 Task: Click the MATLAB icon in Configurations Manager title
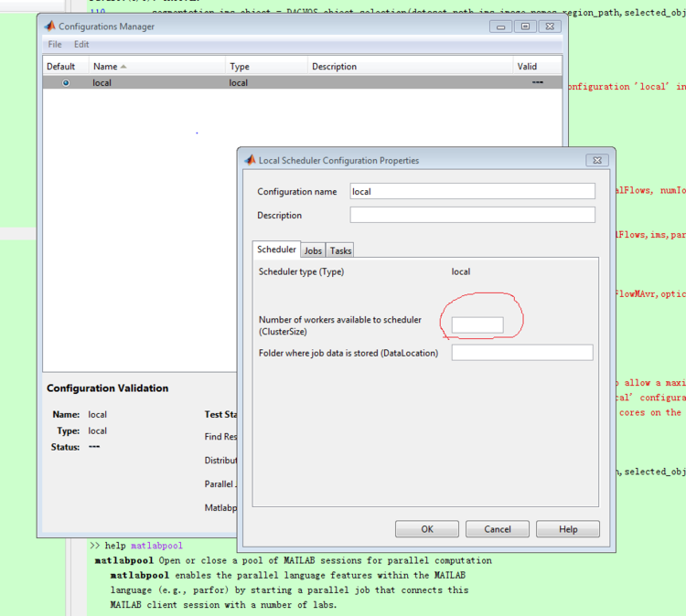(50, 27)
